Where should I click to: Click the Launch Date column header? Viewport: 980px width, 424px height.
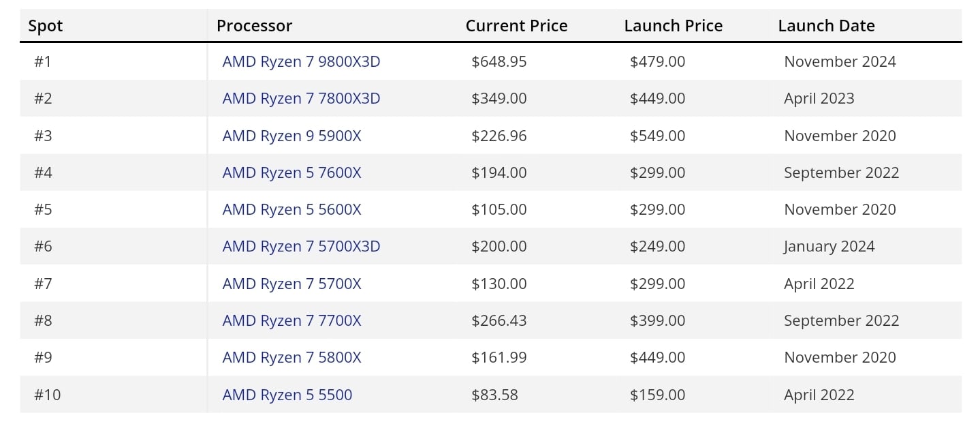[826, 26]
